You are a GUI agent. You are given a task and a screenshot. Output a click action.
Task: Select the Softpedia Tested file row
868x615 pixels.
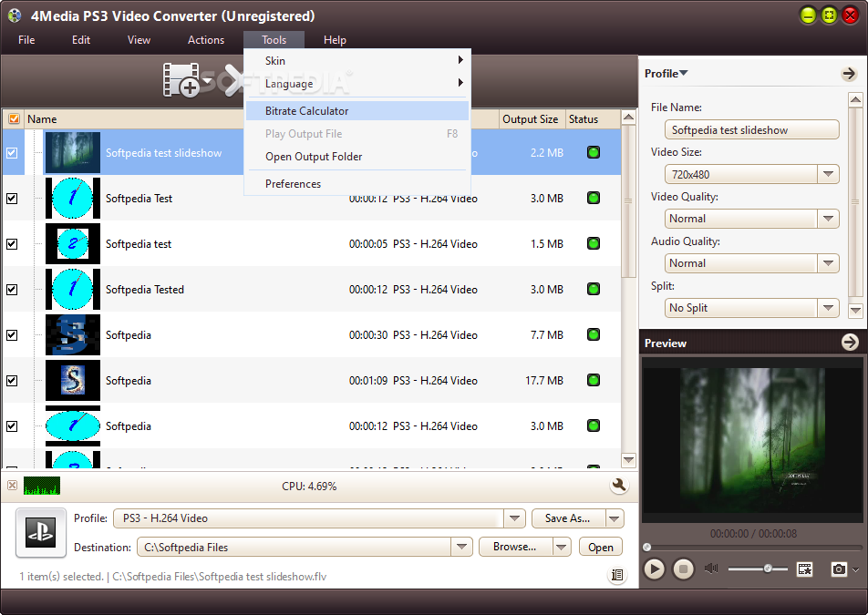[x=312, y=289]
